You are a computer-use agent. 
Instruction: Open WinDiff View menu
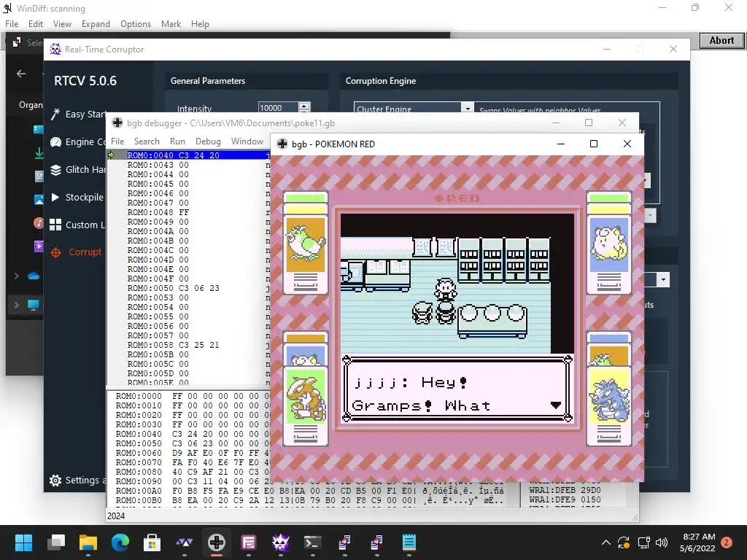pyautogui.click(x=62, y=24)
